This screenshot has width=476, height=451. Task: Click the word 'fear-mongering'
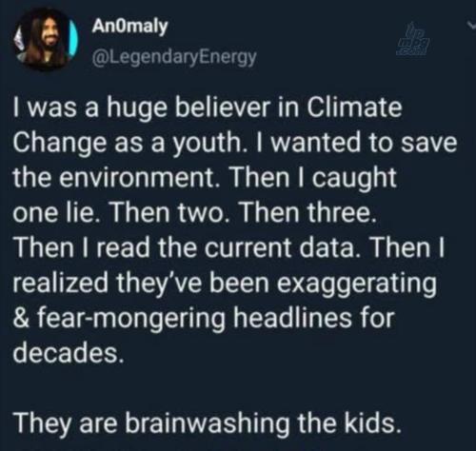(132, 319)
